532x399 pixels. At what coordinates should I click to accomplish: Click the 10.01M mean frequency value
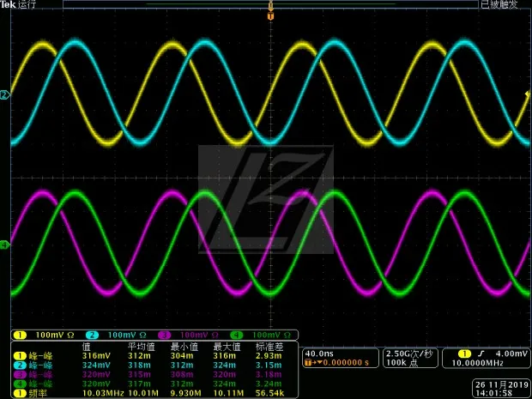[x=142, y=394]
